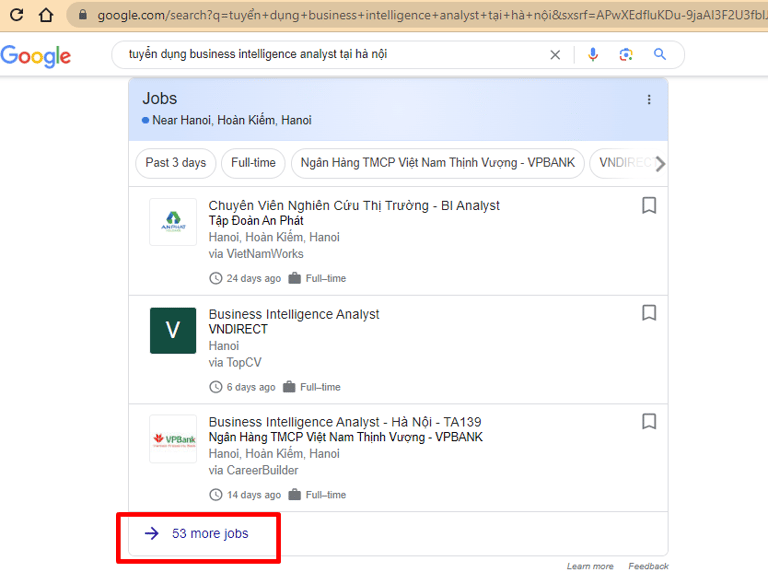Screen dimensions: 768x584
Task: Clear the search query with X
Action: (x=555, y=55)
